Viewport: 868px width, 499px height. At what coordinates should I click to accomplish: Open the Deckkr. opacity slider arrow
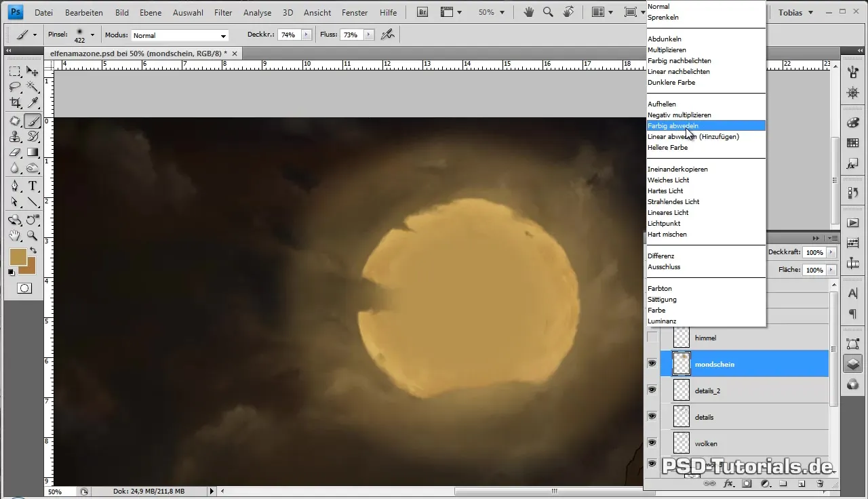point(306,35)
